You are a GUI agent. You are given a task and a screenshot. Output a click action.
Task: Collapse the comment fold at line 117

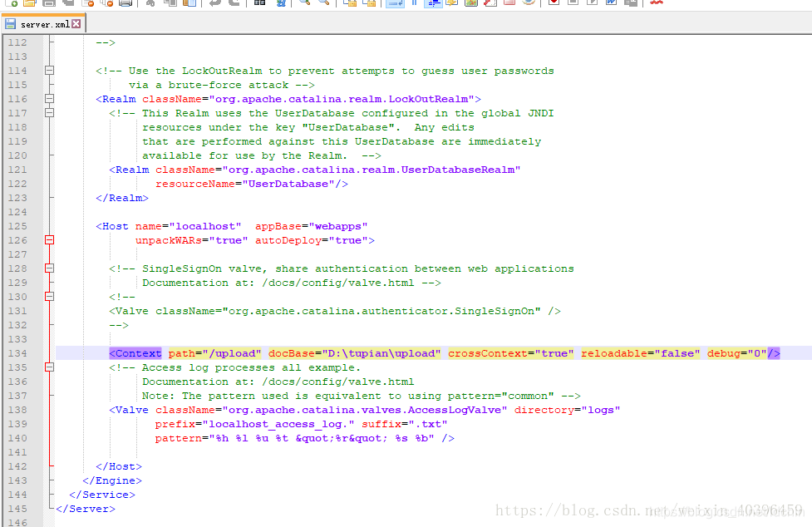[x=49, y=112]
